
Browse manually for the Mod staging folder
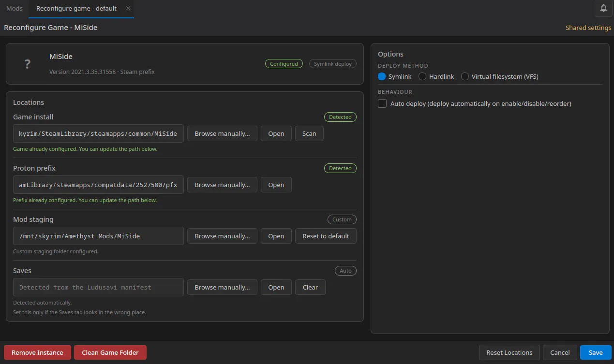[x=222, y=236]
